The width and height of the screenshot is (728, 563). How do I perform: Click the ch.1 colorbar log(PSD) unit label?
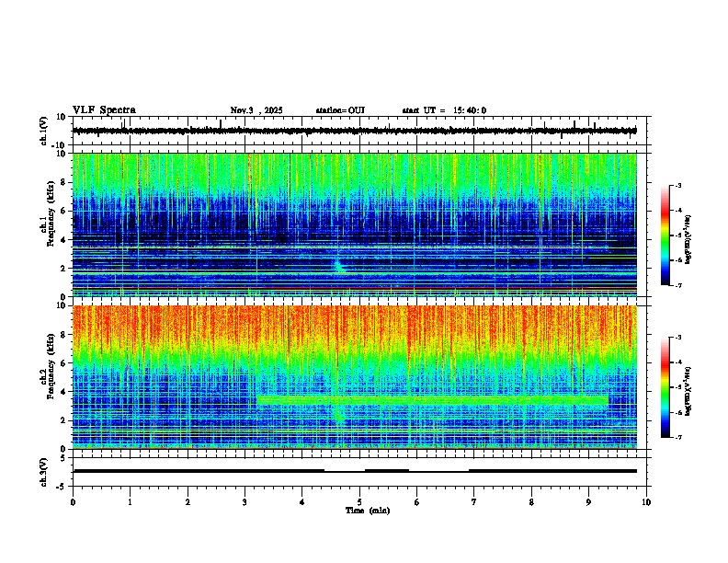coord(688,239)
